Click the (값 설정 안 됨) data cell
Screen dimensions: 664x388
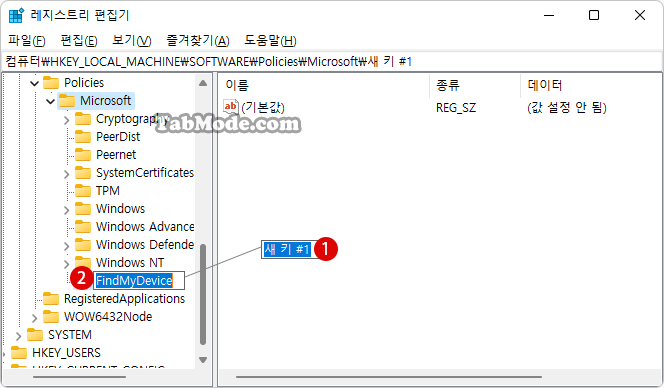(x=567, y=108)
